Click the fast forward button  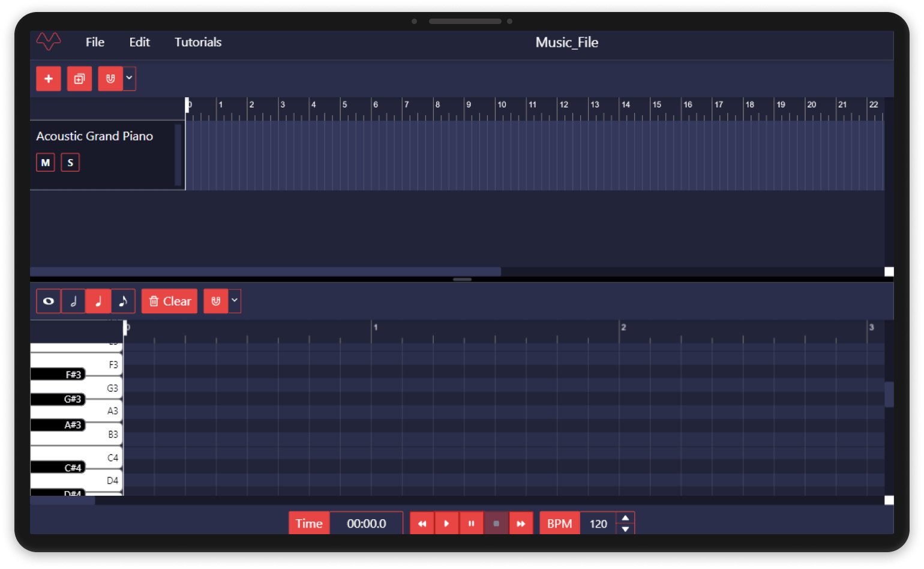click(x=521, y=523)
